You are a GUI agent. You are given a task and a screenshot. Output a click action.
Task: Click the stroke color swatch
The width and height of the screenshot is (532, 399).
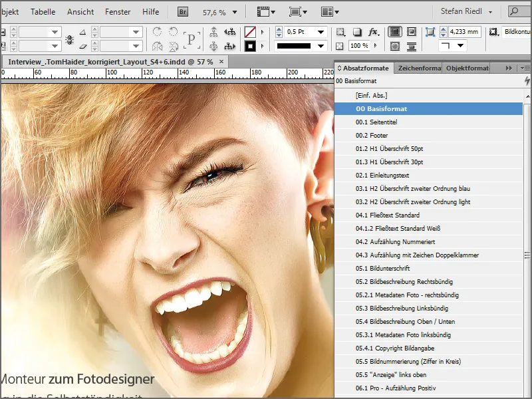[250, 46]
